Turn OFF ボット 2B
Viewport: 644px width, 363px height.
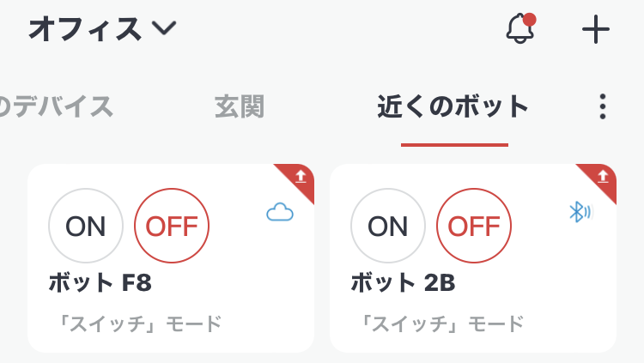[474, 226]
